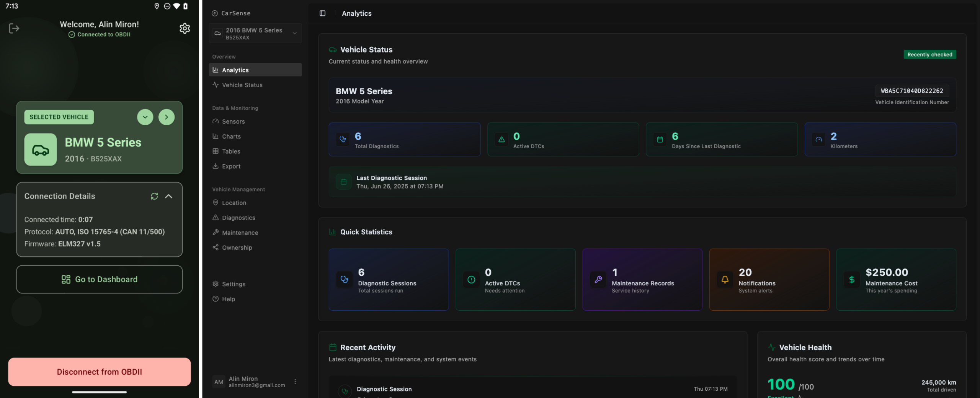Toggle the sidebar panel icon

pyautogui.click(x=322, y=13)
